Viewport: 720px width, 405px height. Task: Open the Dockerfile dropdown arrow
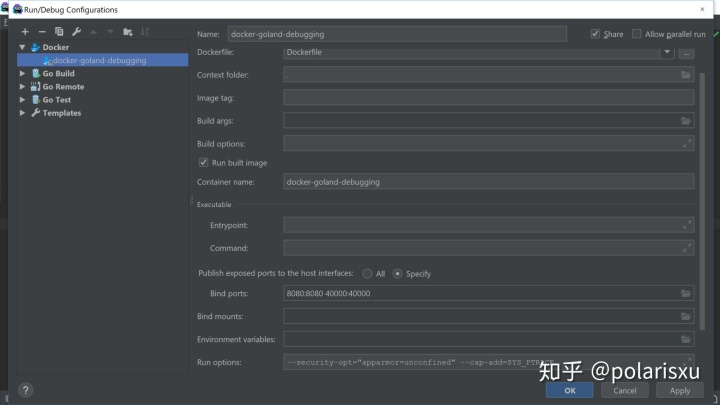pyautogui.click(x=667, y=52)
